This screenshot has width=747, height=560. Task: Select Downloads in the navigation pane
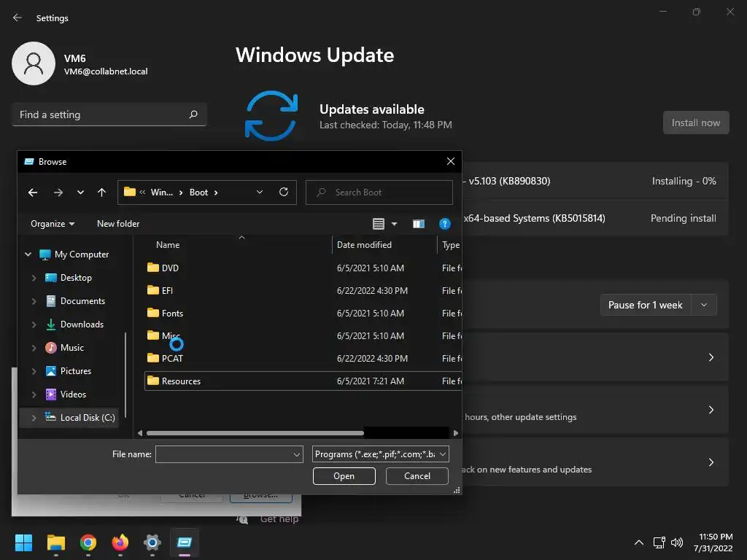click(82, 324)
